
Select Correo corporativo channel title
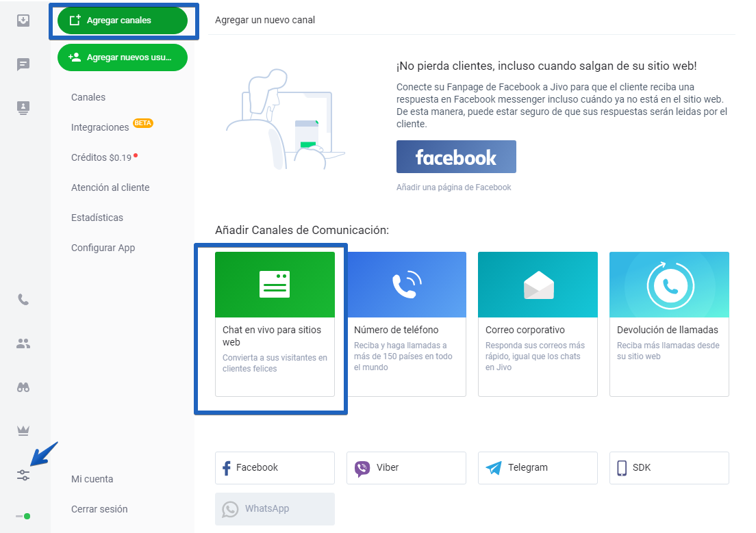(525, 330)
